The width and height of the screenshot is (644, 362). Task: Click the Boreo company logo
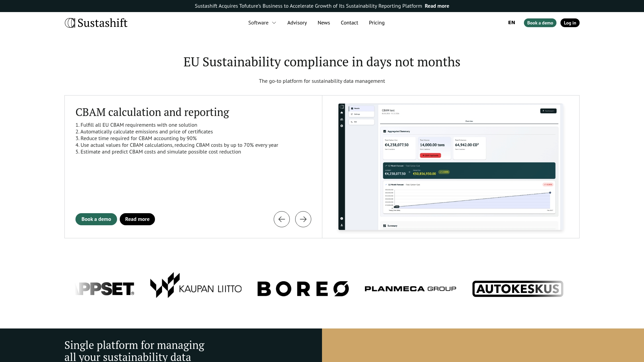pos(303,289)
